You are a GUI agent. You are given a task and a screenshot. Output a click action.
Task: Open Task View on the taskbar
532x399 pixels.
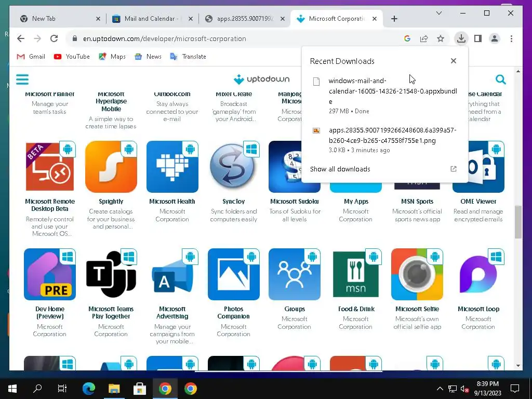tap(62, 389)
